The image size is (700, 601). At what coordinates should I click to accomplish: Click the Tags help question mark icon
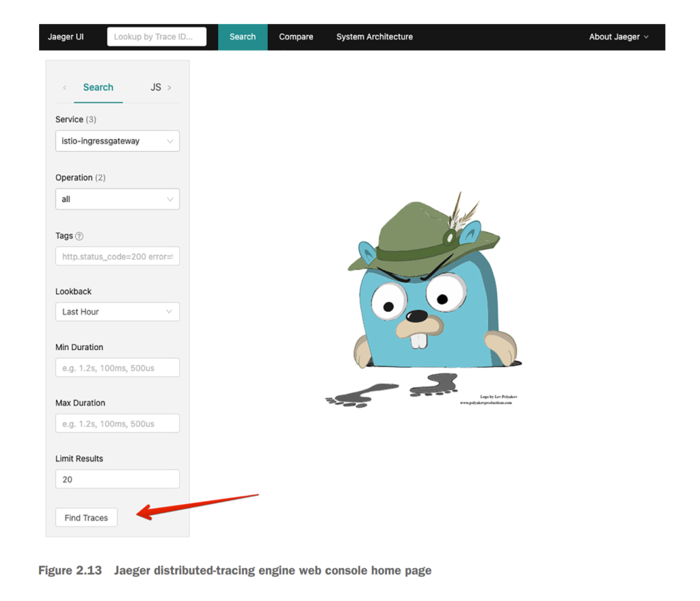coord(79,236)
